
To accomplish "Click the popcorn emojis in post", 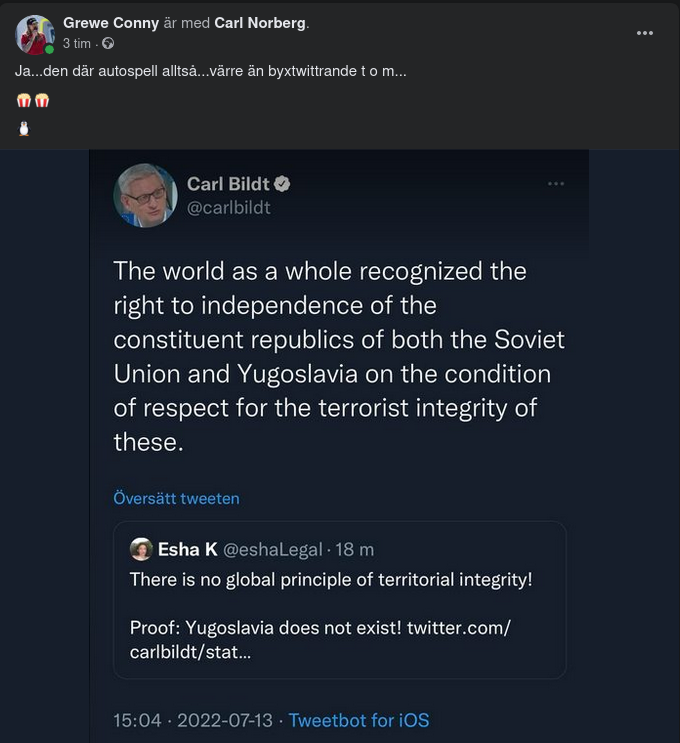I will click(x=33, y=100).
